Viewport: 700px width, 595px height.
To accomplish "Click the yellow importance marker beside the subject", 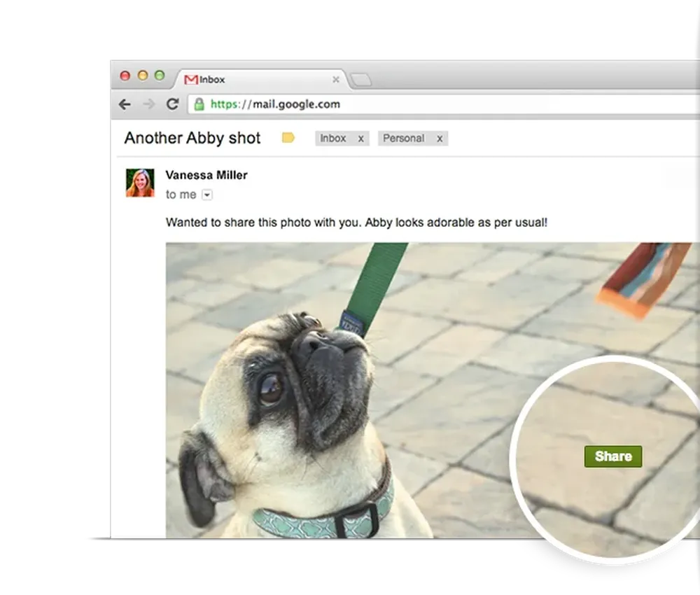I will pyautogui.click(x=288, y=138).
